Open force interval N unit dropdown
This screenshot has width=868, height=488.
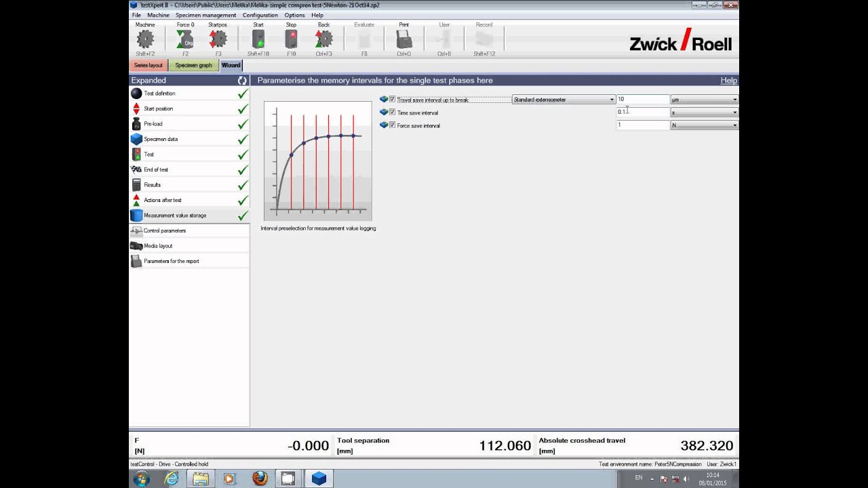(704, 125)
